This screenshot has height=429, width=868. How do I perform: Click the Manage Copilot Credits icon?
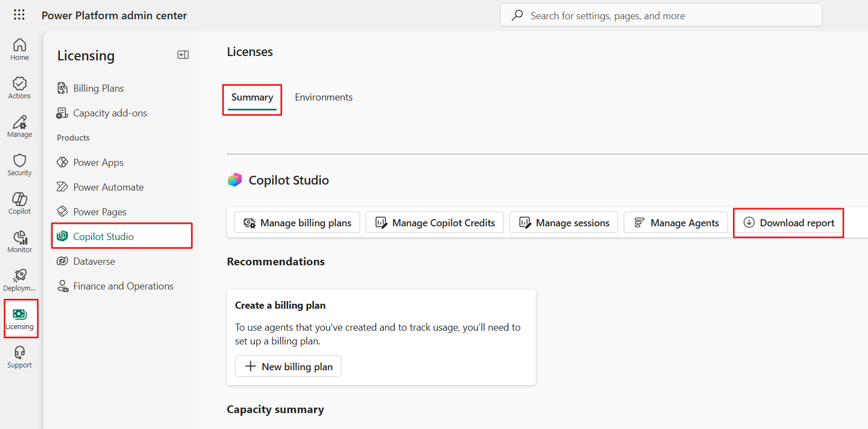(381, 222)
